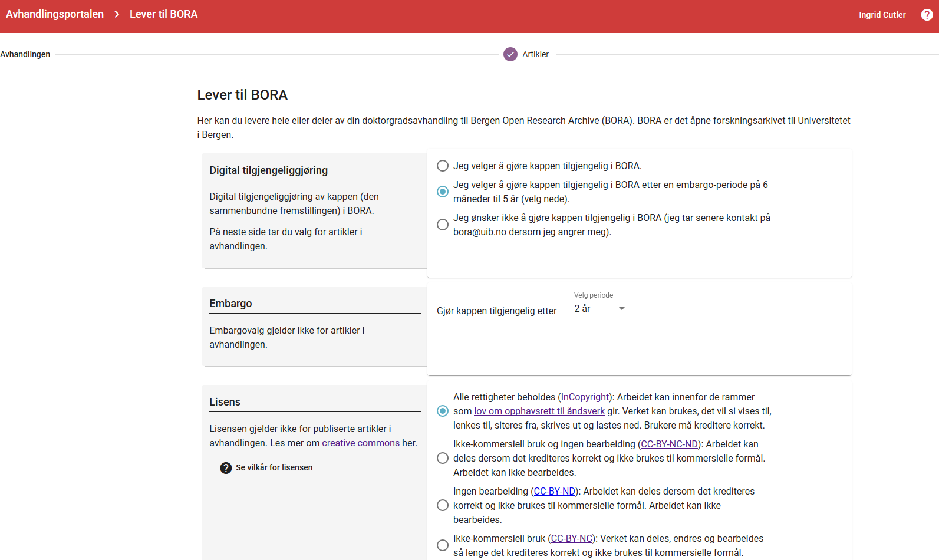Click 'Se vilkår for lisensen' text

tap(274, 467)
